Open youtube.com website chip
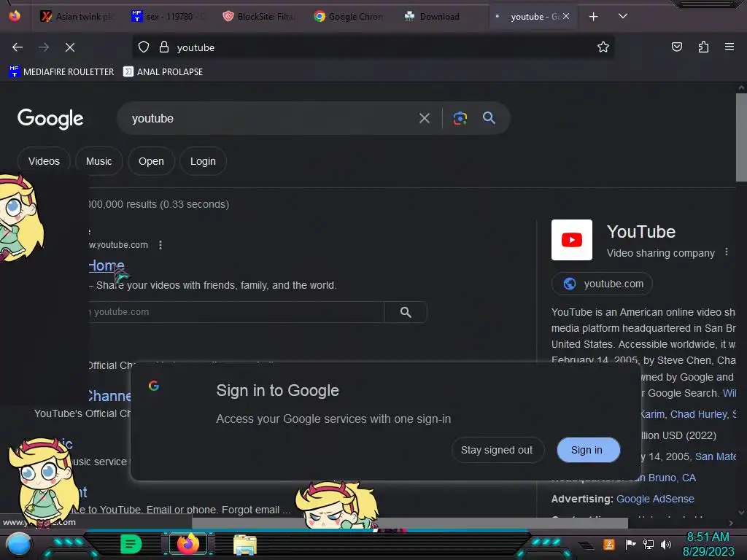The height and width of the screenshot is (560, 747). 602,284
